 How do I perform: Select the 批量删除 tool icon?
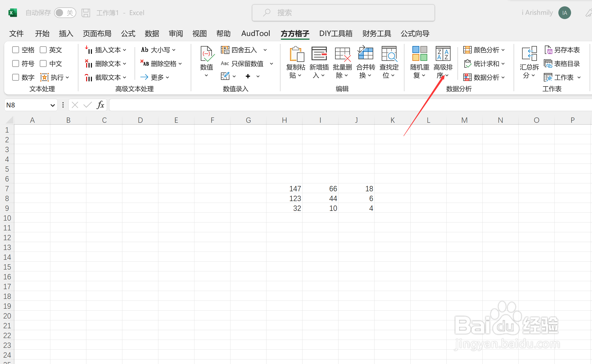(342, 54)
